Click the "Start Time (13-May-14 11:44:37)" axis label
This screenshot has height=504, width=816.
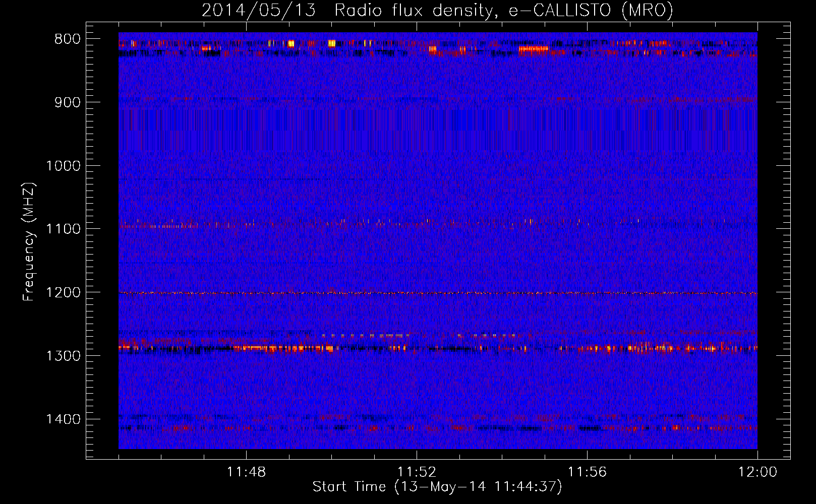pos(437,487)
